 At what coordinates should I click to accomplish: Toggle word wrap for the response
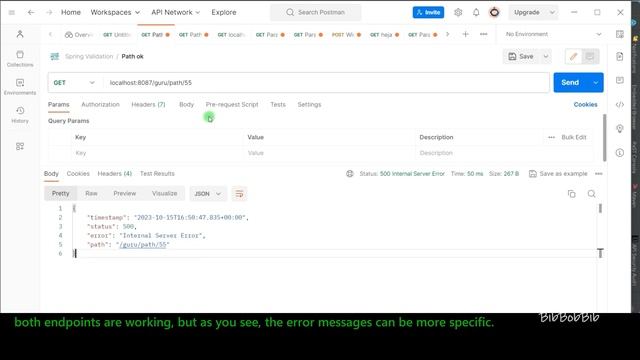point(239,193)
